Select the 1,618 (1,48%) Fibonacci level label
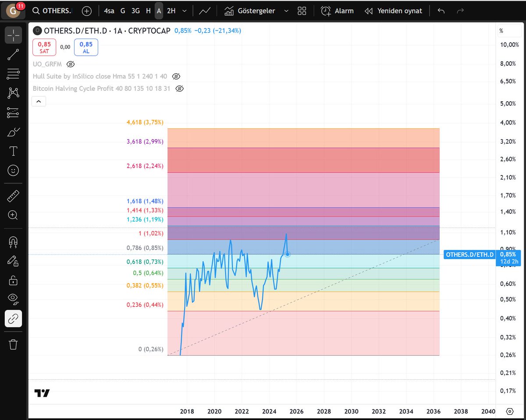This screenshot has height=420, width=526. coord(145,201)
